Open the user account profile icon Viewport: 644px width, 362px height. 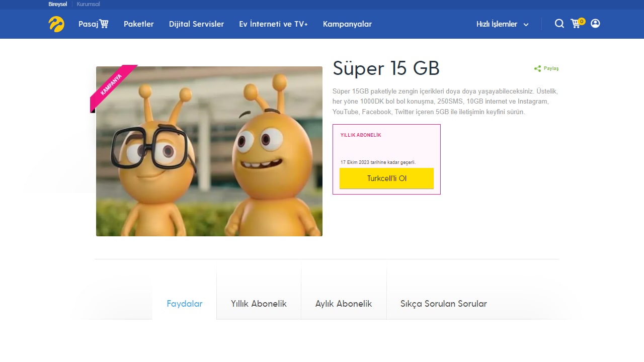coord(595,24)
